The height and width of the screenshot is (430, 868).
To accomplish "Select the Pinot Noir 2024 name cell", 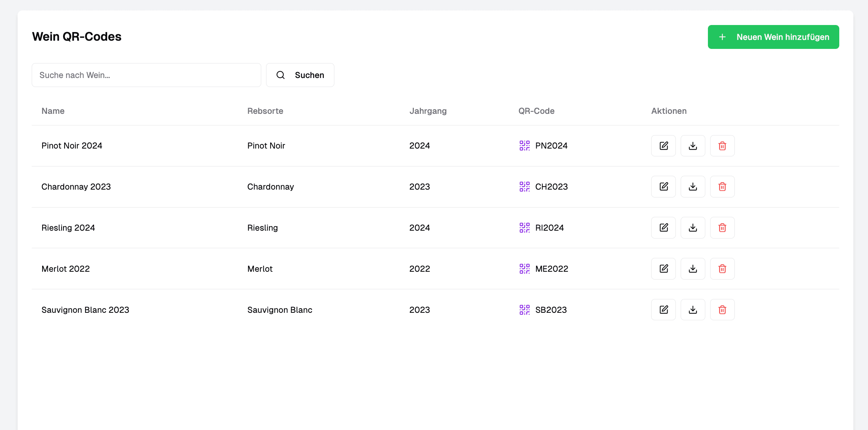I will click(x=72, y=146).
